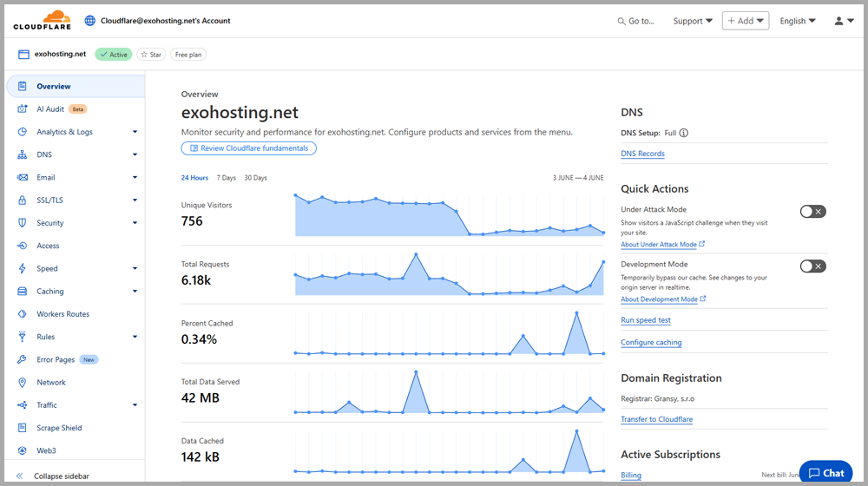Click the Web3 icon in the sidebar
This screenshot has height=486, width=868.
click(x=23, y=450)
